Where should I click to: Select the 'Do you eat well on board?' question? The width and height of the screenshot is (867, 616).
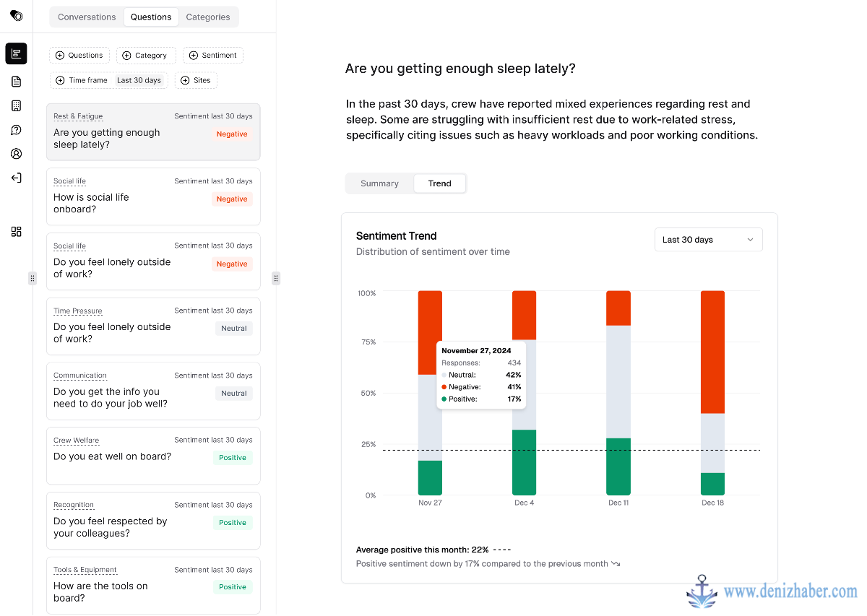tap(153, 456)
